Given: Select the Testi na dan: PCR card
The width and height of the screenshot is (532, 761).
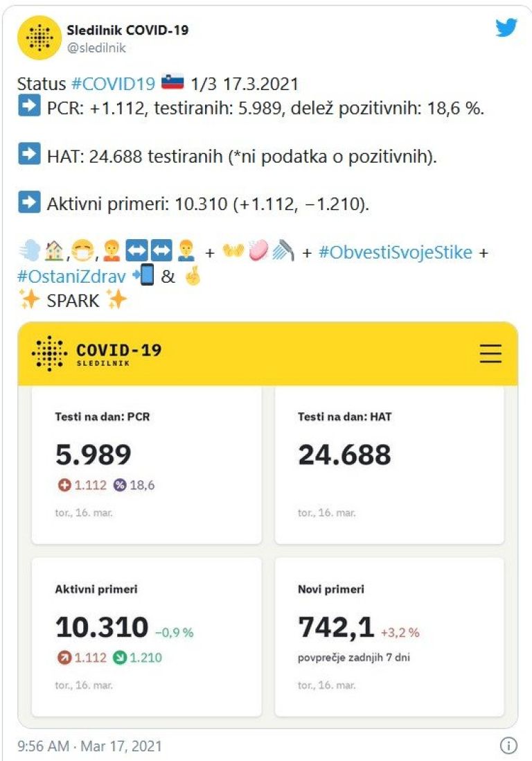Looking at the screenshot, I should point(147,464).
